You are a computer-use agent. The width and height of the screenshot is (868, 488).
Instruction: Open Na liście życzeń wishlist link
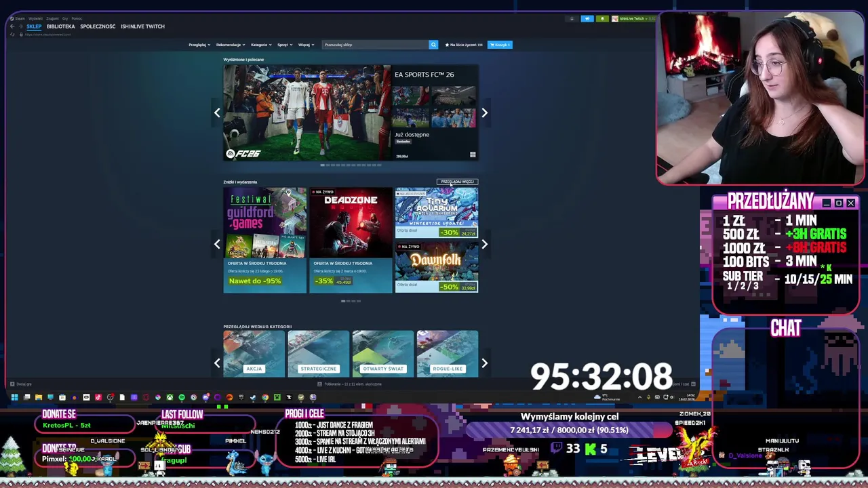coord(464,45)
